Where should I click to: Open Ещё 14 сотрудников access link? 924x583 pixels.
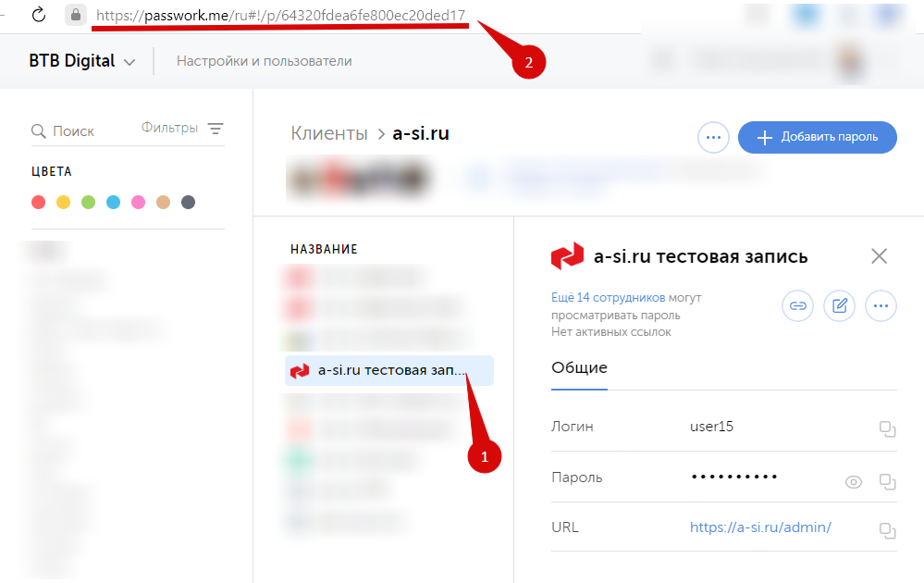pyautogui.click(x=609, y=298)
